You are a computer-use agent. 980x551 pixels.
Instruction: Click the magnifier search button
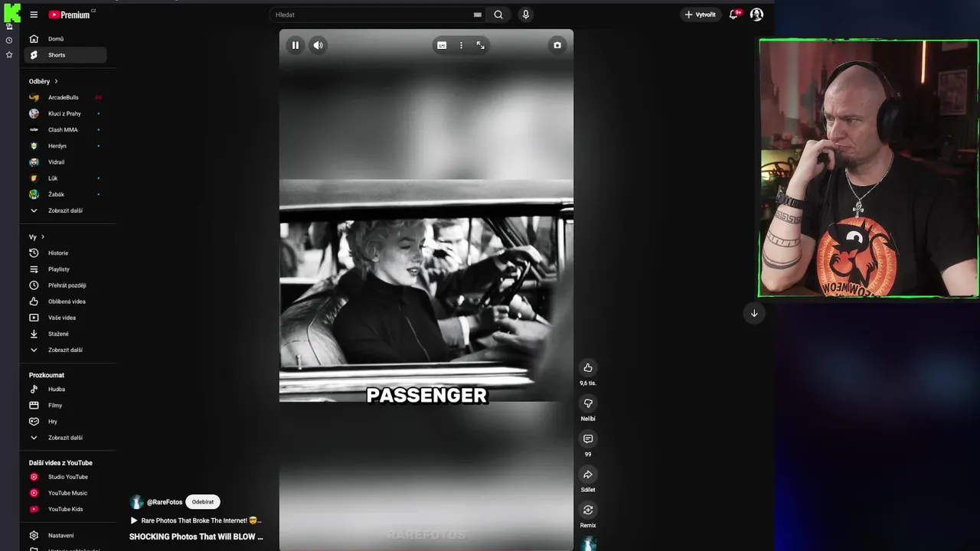(x=498, y=15)
